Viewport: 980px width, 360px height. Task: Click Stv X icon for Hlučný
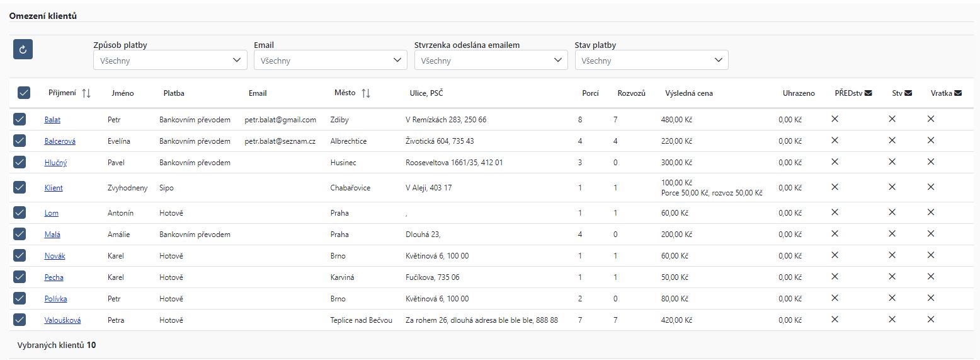click(892, 162)
